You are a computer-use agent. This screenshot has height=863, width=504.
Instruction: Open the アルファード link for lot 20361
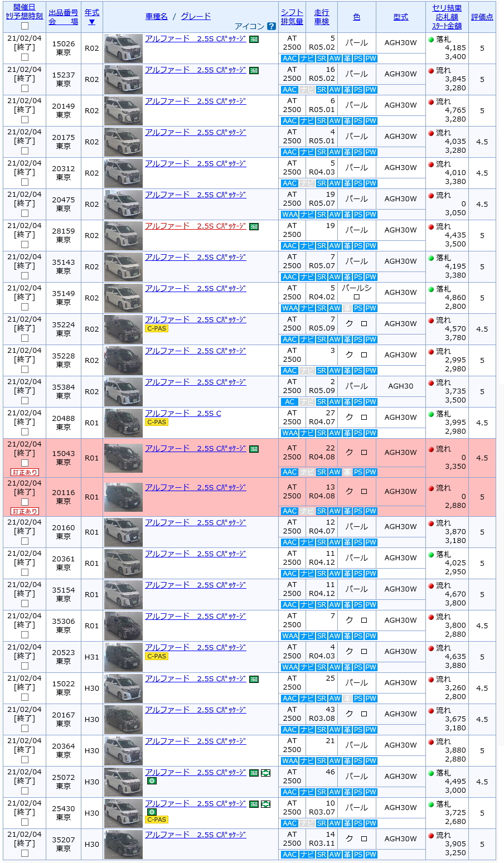coord(196,554)
